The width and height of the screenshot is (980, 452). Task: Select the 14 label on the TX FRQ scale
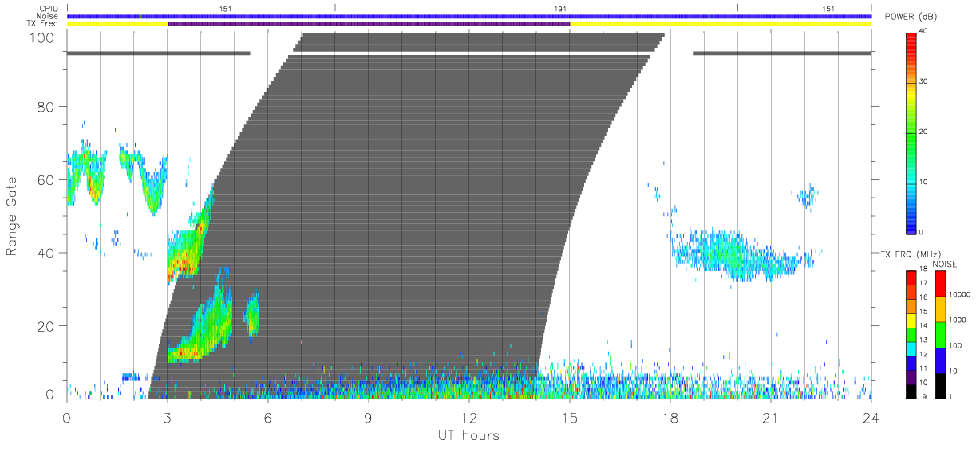point(923,326)
